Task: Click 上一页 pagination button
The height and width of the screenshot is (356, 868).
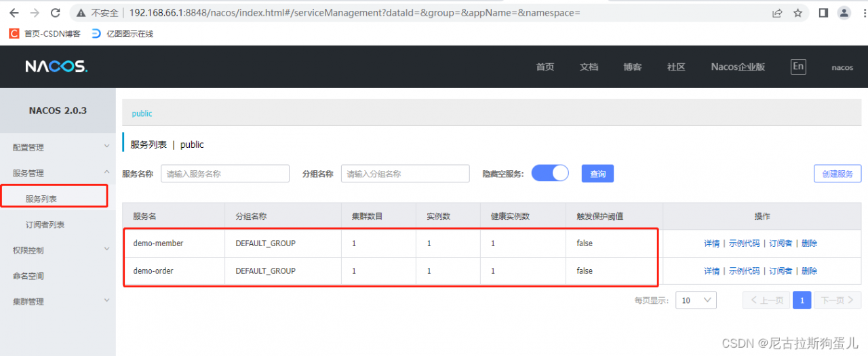Action: (x=766, y=300)
